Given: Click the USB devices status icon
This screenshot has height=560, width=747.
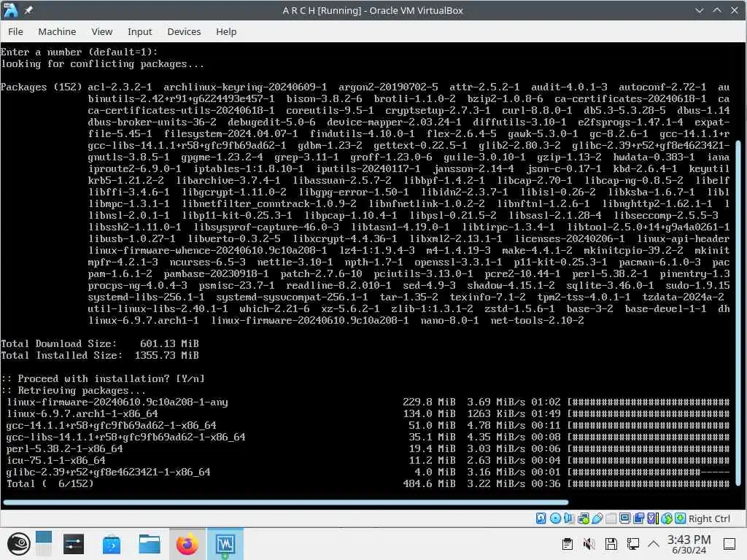Looking at the screenshot, I should point(597,518).
